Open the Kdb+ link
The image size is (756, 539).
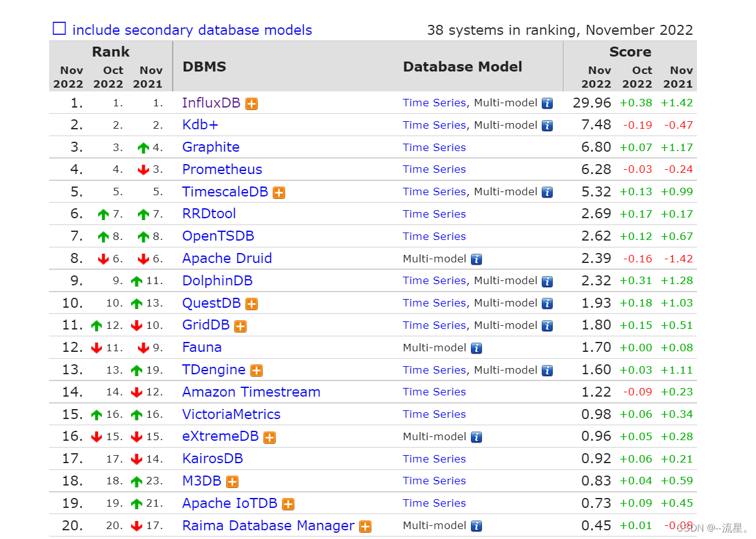(x=200, y=125)
